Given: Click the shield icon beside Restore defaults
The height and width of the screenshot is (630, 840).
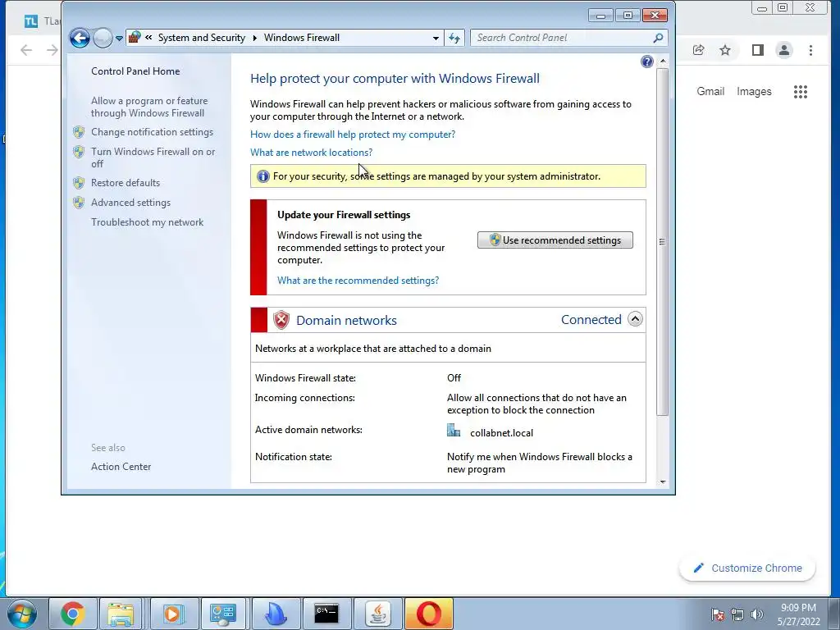Looking at the screenshot, I should click(x=79, y=183).
